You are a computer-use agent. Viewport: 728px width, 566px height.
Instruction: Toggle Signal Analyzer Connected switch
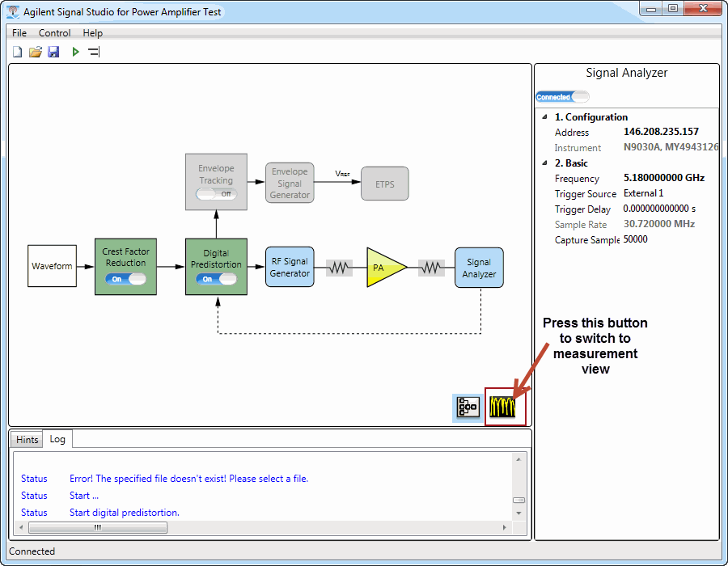click(x=562, y=97)
